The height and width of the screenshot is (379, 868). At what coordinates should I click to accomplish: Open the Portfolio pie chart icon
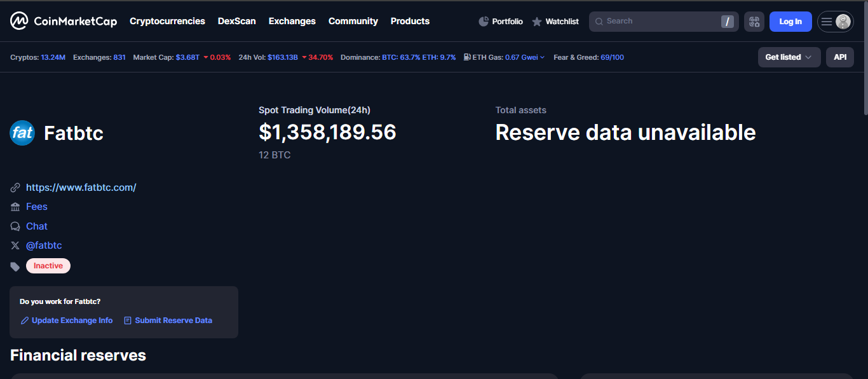tap(484, 22)
